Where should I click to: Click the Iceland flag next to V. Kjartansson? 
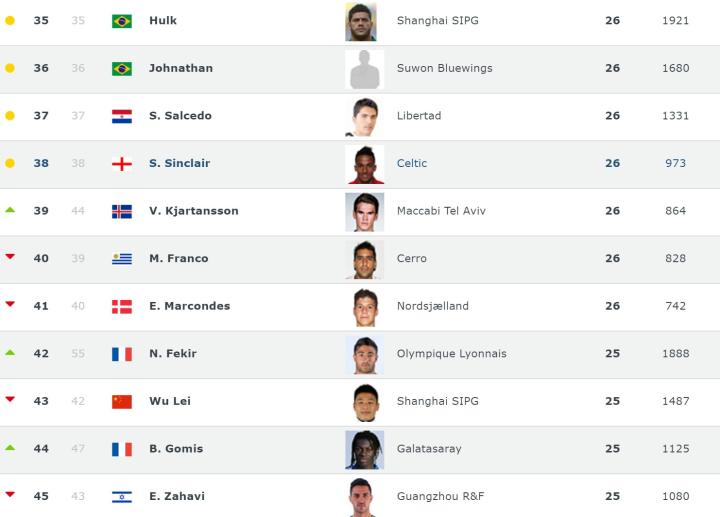[x=122, y=211]
